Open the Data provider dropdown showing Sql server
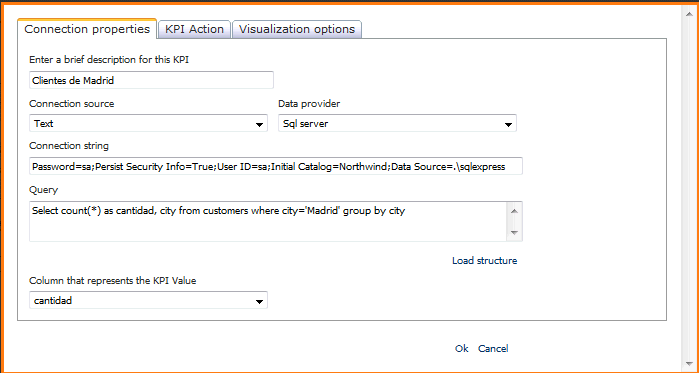Screen dimensions: 699x373 pos(397,123)
